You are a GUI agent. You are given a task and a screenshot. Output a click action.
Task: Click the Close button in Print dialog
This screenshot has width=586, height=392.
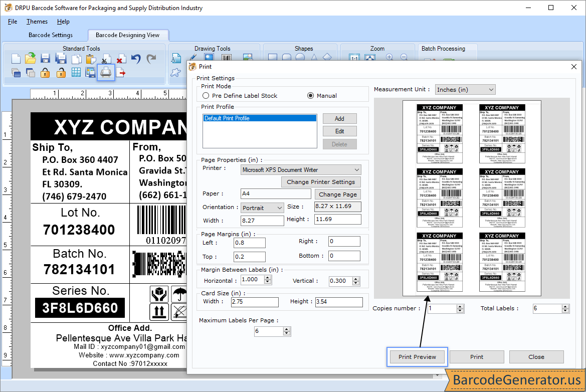pos(536,357)
